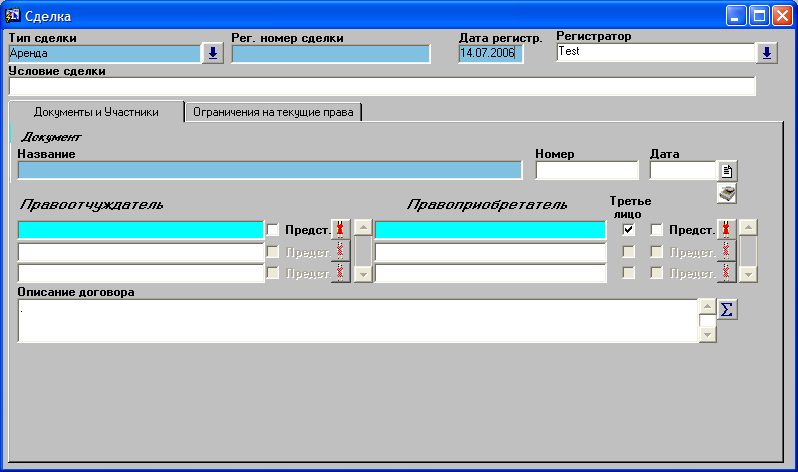Image resolution: width=798 pixels, height=472 pixels.
Task: Open the Тип сделки dropdown arrow
Action: 213,53
